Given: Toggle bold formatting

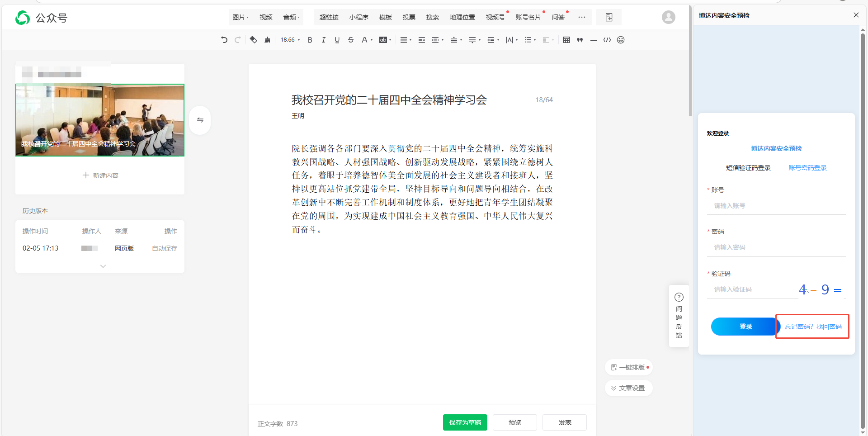Looking at the screenshot, I should click(x=310, y=40).
